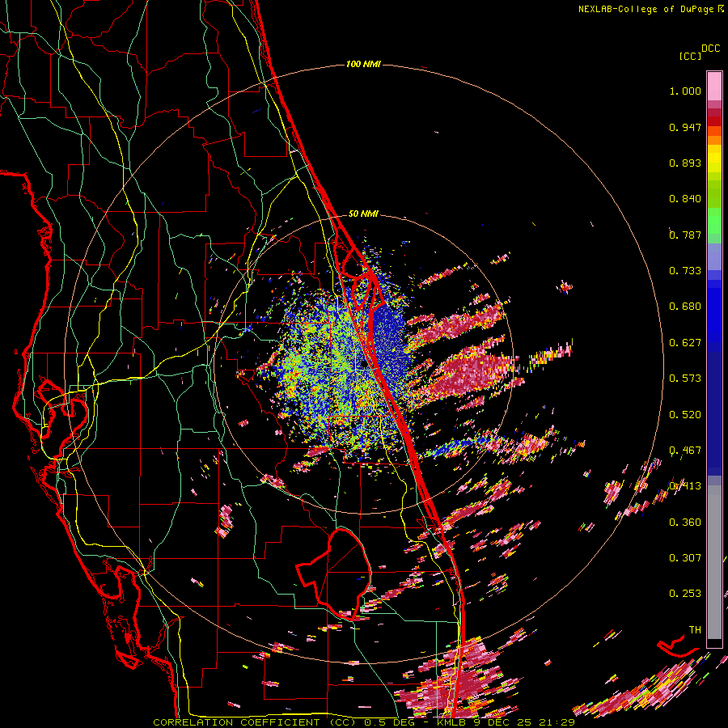Select the 0.787 scale value
728x728 pixels.
685,235
